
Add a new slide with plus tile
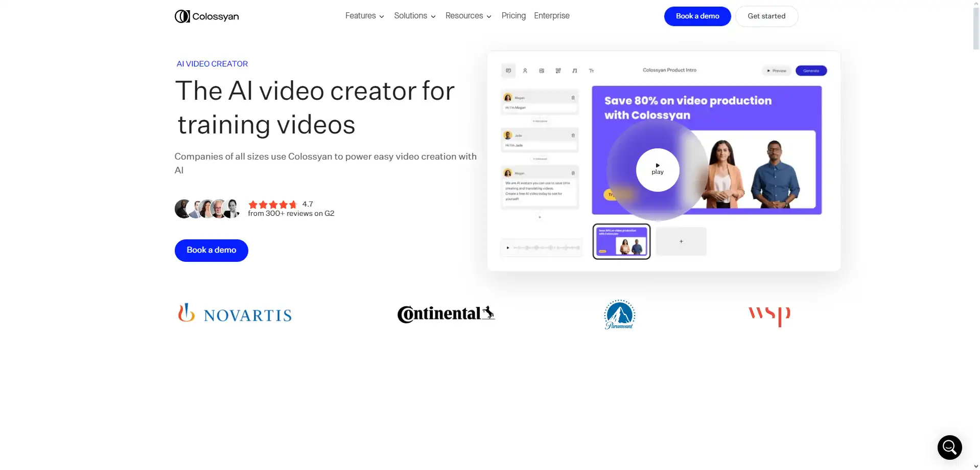pyautogui.click(x=681, y=241)
